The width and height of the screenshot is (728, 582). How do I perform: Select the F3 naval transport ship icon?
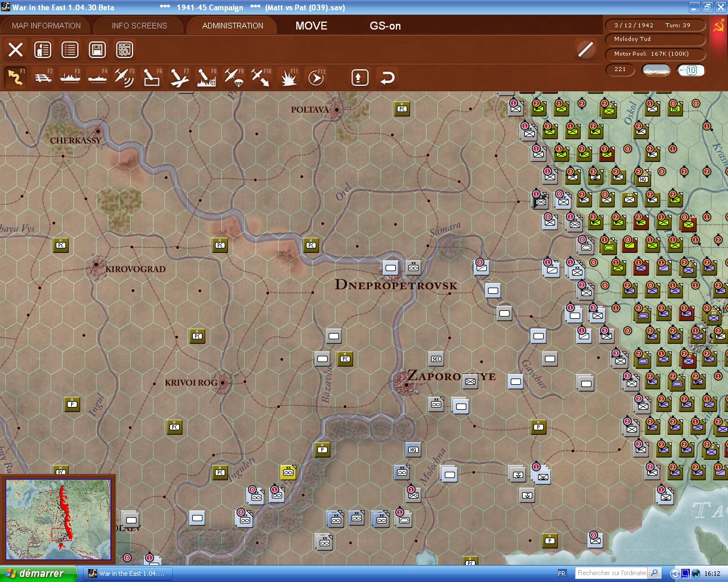coord(70,77)
